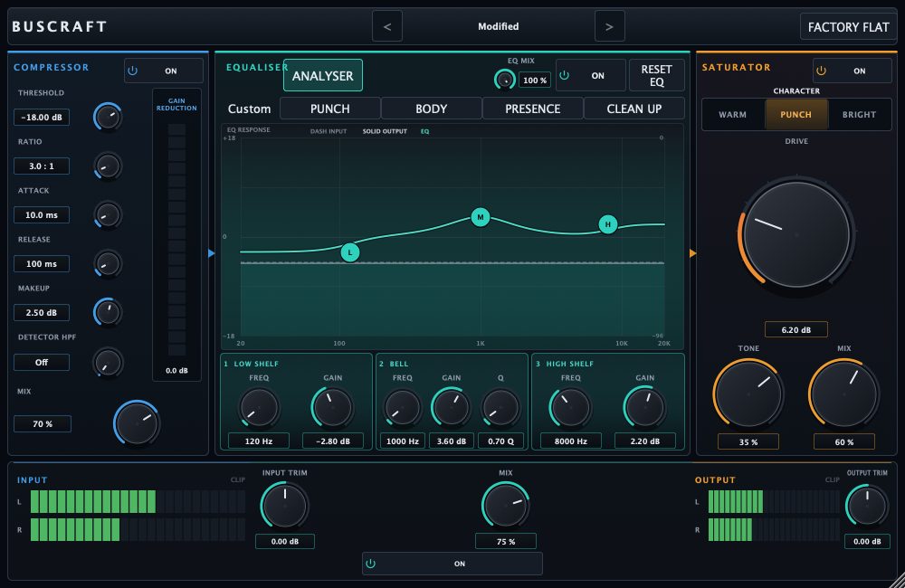Click the Bell Q knob
Image resolution: width=905 pixels, height=588 pixels.
[500, 407]
